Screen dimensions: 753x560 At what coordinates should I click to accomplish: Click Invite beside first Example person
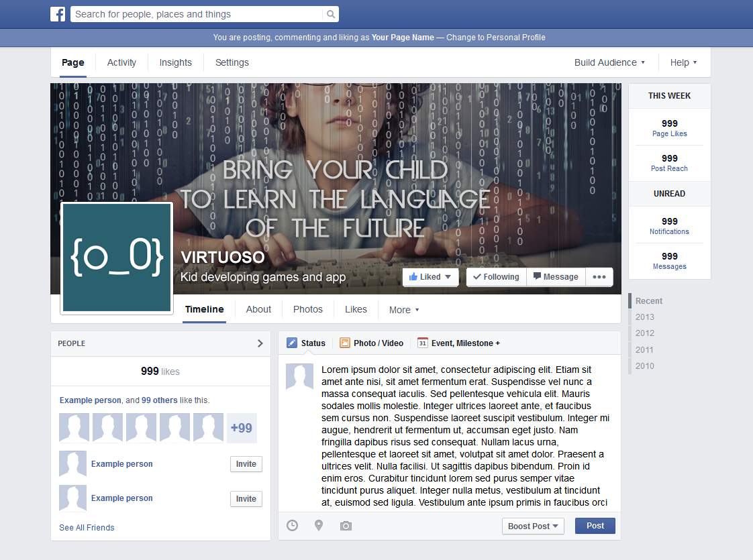pos(246,464)
